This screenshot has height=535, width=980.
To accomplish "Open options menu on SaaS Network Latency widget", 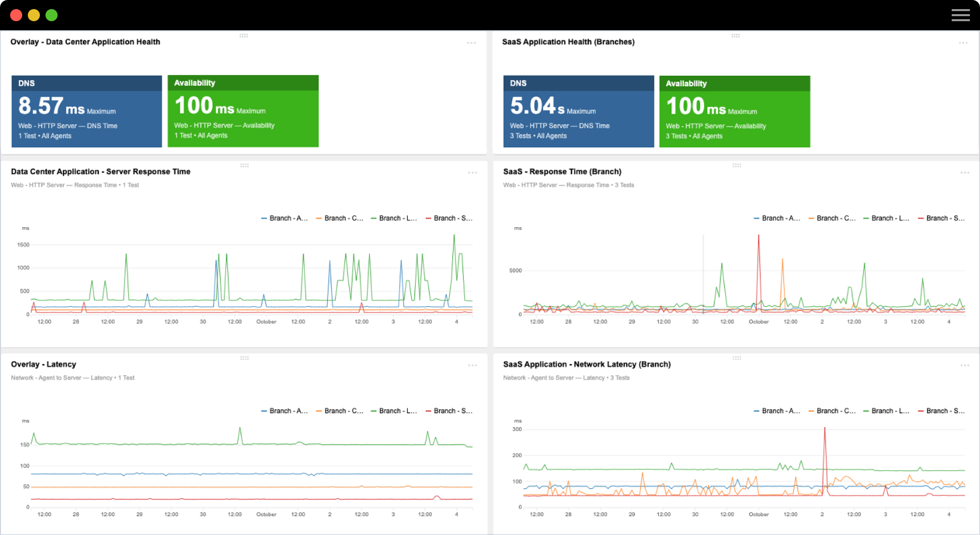I will point(964,365).
